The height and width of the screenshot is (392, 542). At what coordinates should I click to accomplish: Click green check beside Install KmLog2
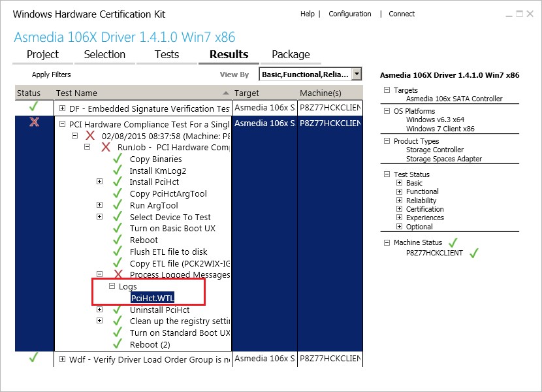118,170
